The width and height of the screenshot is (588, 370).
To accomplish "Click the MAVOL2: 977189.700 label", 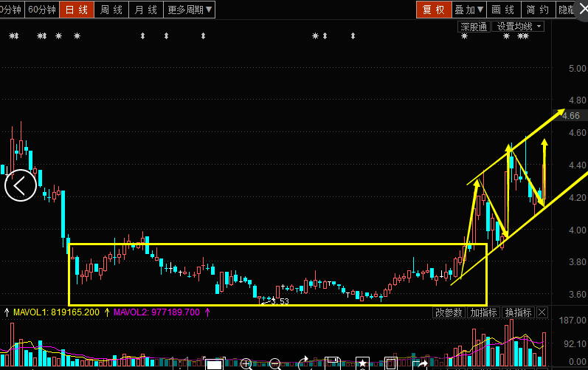I will click(156, 312).
